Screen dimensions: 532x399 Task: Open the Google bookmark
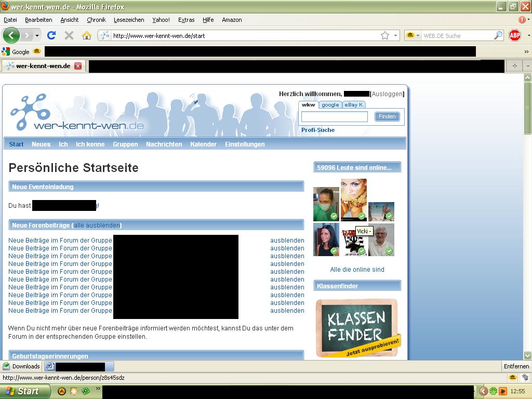[16, 52]
